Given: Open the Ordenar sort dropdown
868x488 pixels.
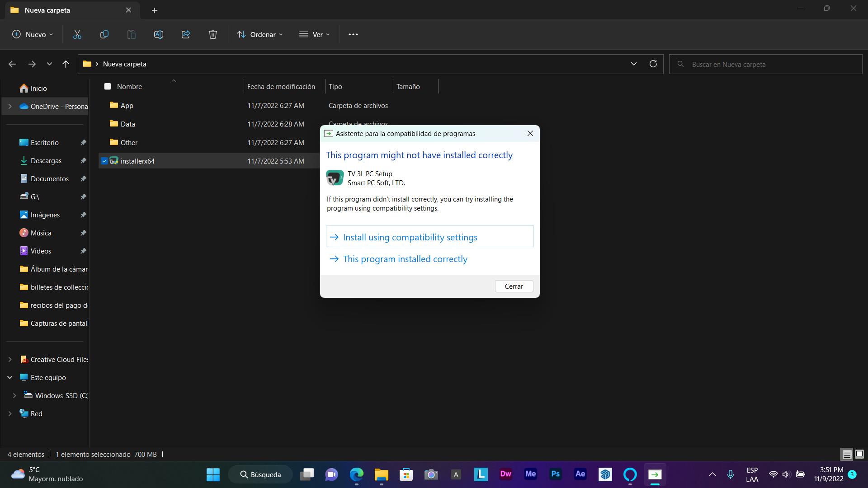Looking at the screenshot, I should pyautogui.click(x=260, y=34).
